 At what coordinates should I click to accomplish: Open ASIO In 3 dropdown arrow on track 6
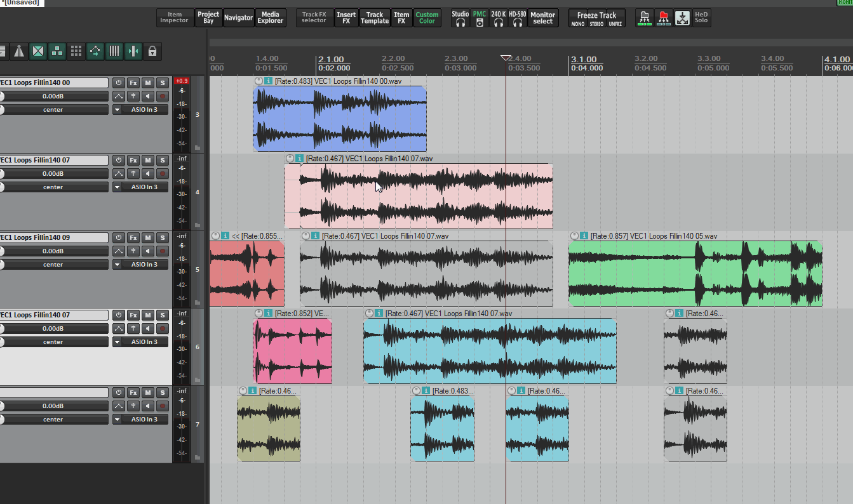click(x=117, y=342)
